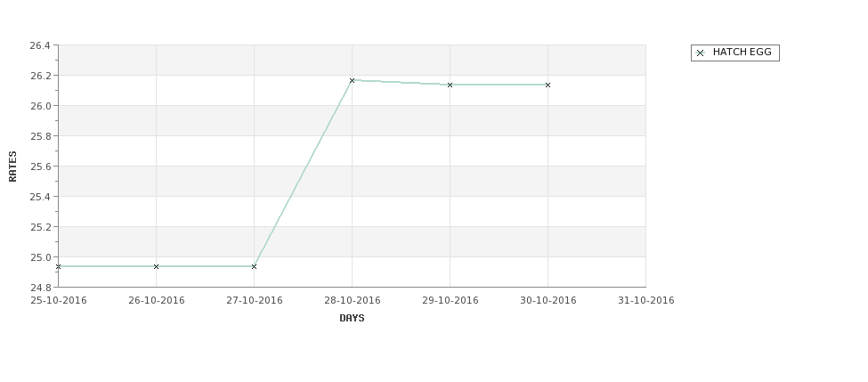868x382 pixels.
Task: Click the DAYS axis title
Action: (352, 319)
